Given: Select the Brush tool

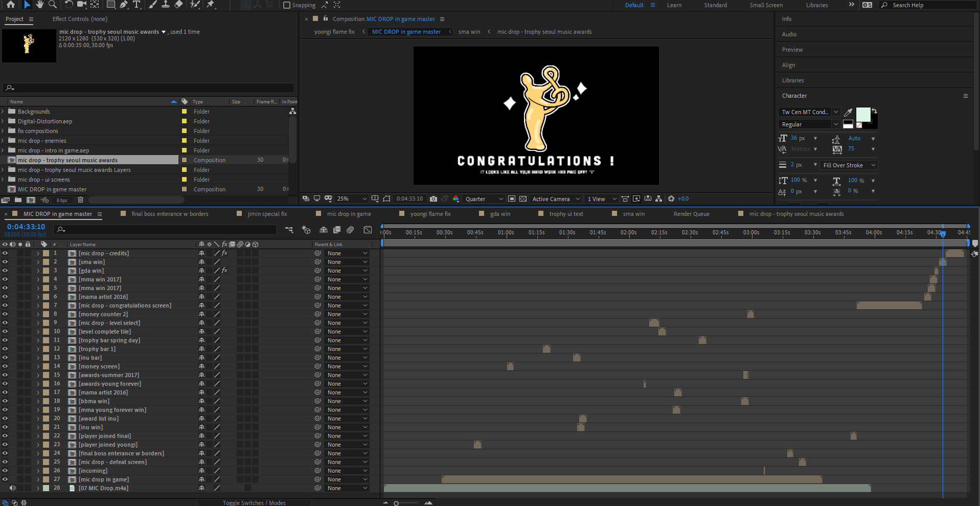Looking at the screenshot, I should click(153, 5).
